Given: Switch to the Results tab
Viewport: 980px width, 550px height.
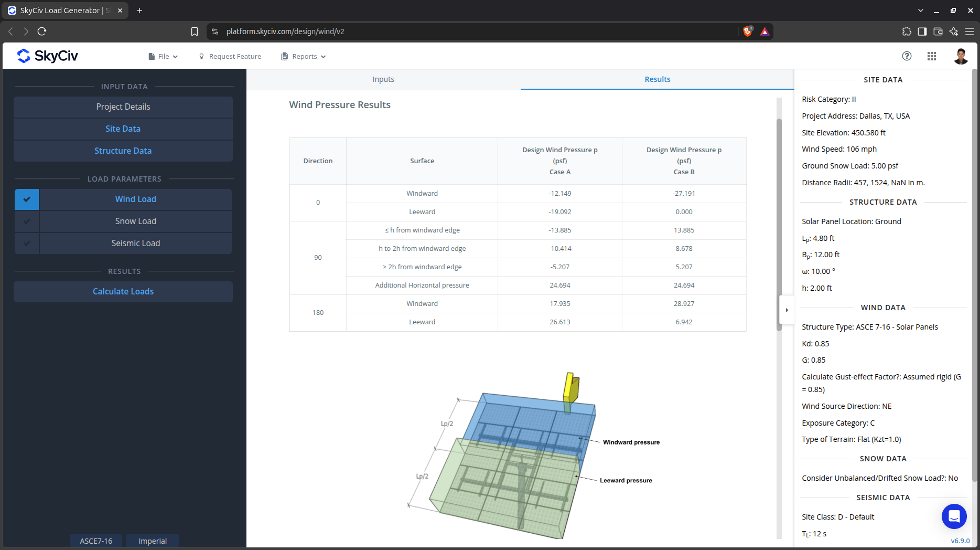Looking at the screenshot, I should tap(657, 79).
